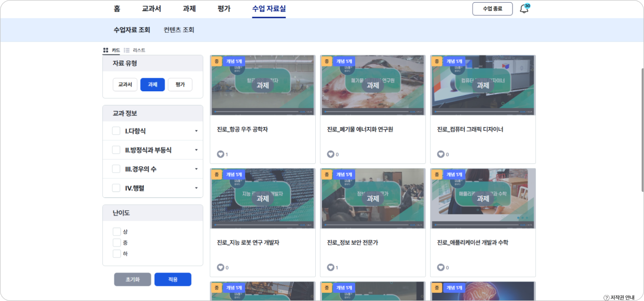Click the page vertical scrollbar
The height and width of the screenshot is (301, 644).
[x=642, y=130]
